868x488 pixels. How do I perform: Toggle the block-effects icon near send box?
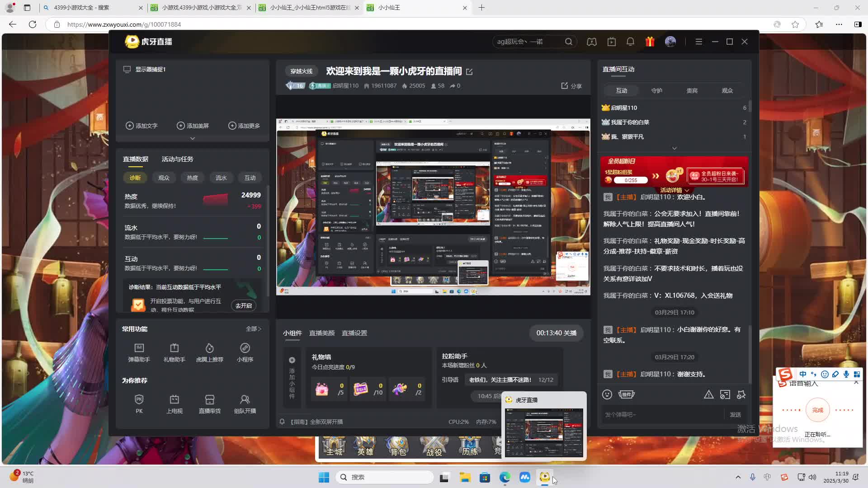pos(741,394)
